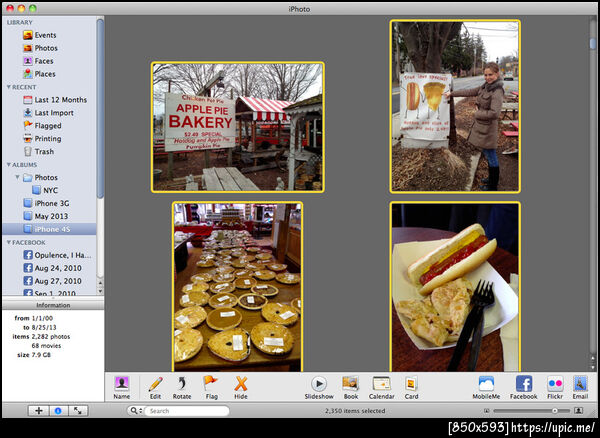This screenshot has width=600, height=438.
Task: Open the Aug 27, 2010 Facebook album
Action: click(x=52, y=282)
